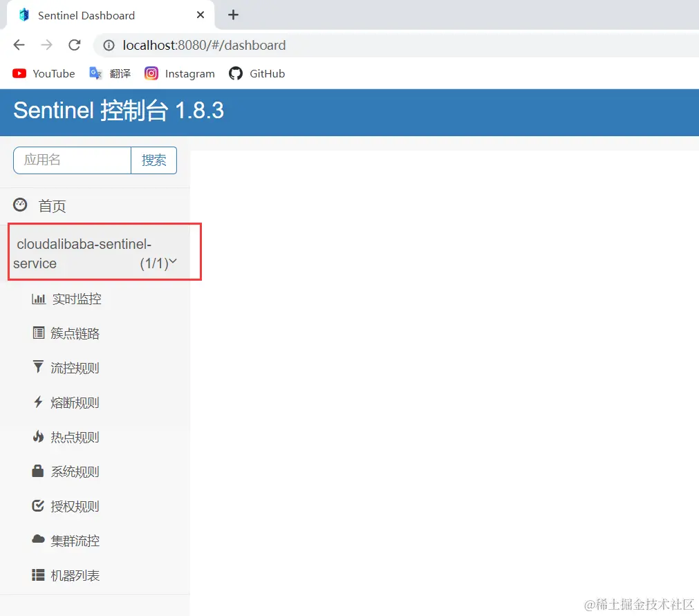This screenshot has height=616, width=699.
Task: Click the filter icon for 流控规则
Action: click(x=38, y=367)
